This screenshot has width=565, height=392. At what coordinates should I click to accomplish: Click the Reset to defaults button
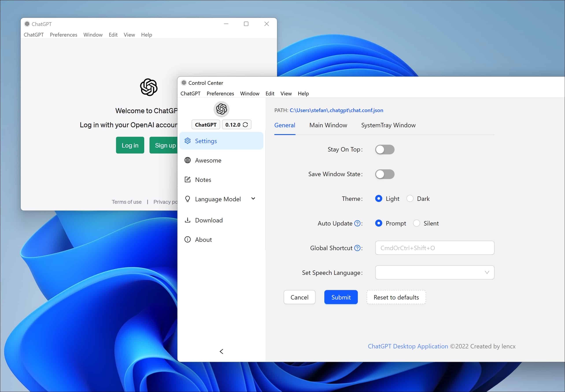(x=396, y=297)
